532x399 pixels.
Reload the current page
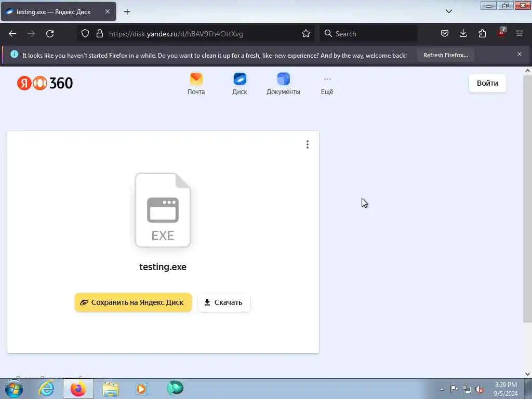[x=50, y=34]
